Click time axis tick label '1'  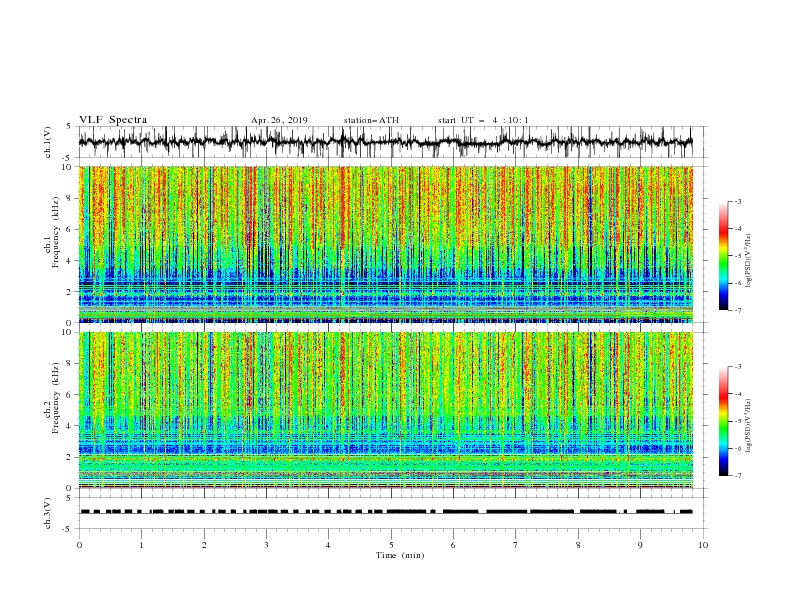click(141, 545)
